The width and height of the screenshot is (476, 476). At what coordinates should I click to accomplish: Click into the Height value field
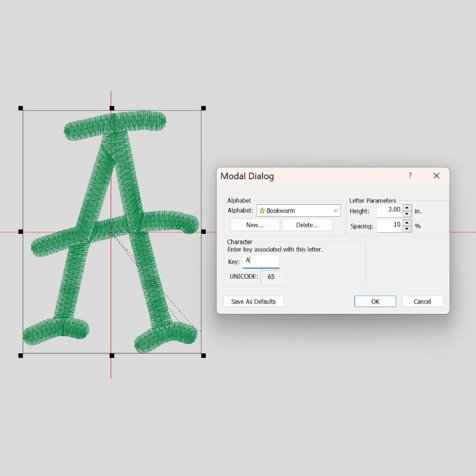[389, 210]
